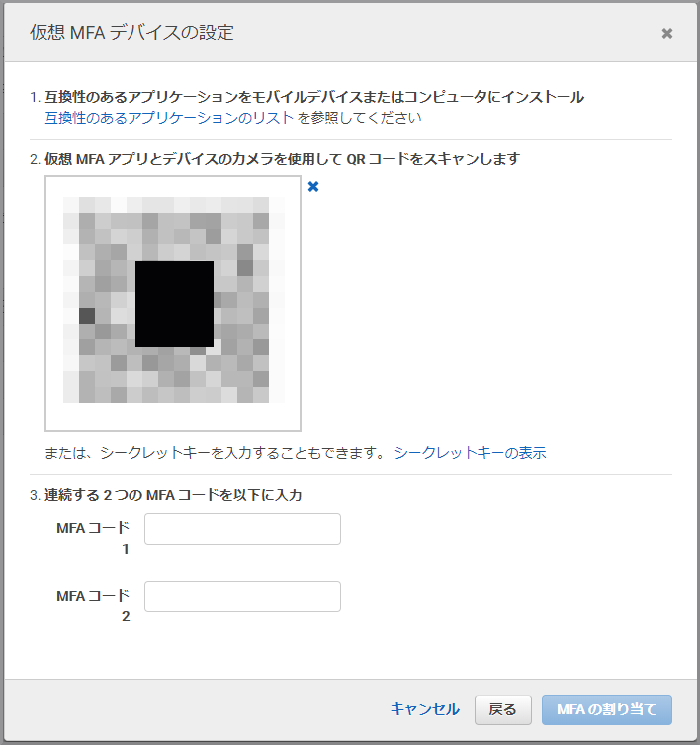Focus the MFA コード 2 input field
The image size is (700, 745).
coord(242,597)
